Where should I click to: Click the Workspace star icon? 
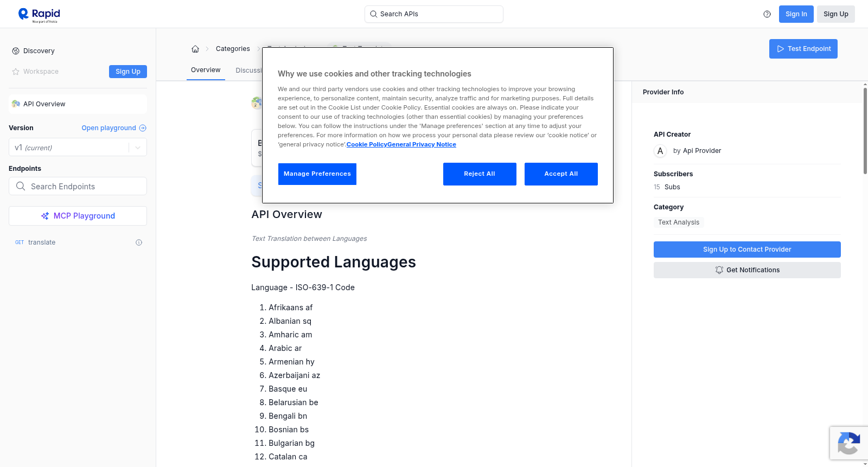point(16,72)
